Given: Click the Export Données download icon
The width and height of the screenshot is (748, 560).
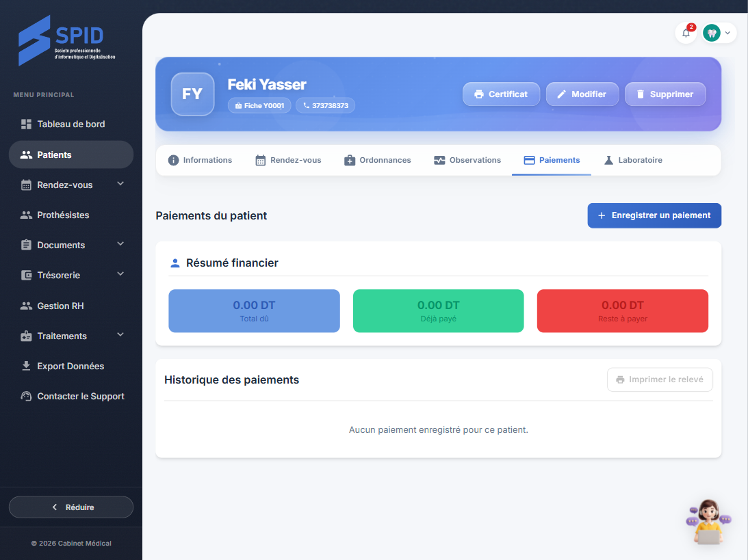Looking at the screenshot, I should tap(26, 366).
